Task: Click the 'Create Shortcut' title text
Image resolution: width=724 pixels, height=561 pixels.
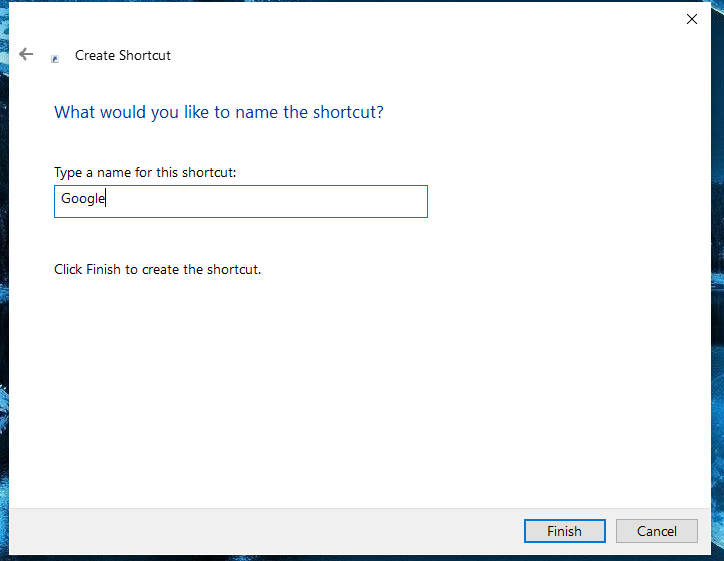Action: 123,56
